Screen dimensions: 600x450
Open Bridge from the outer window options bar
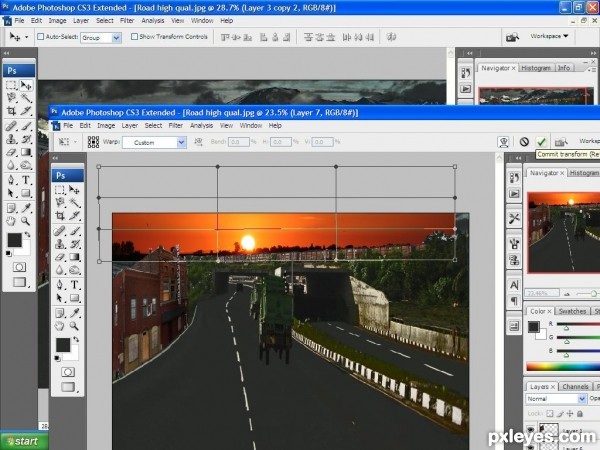[x=512, y=37]
